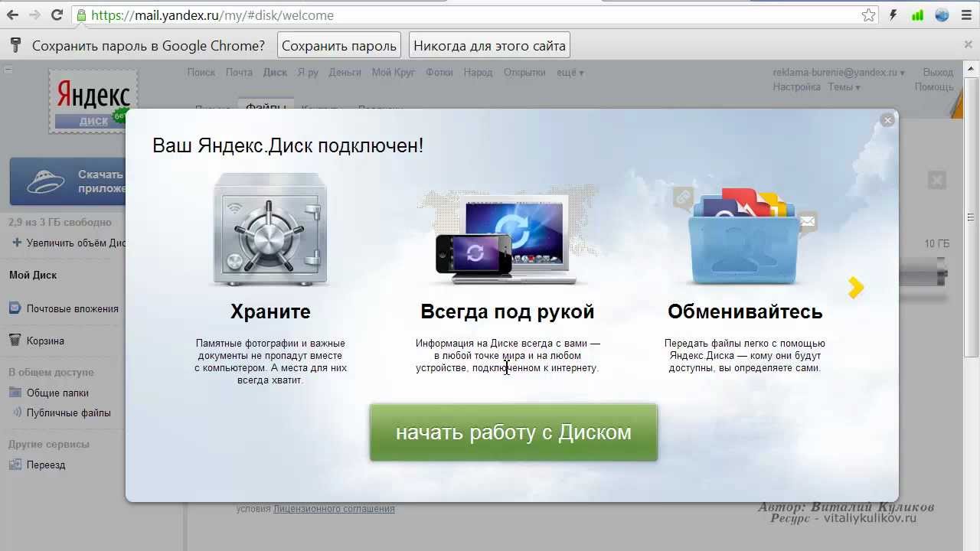This screenshot has width=980, height=551.
Task: Click Никогда для этого сайта button
Action: (489, 46)
